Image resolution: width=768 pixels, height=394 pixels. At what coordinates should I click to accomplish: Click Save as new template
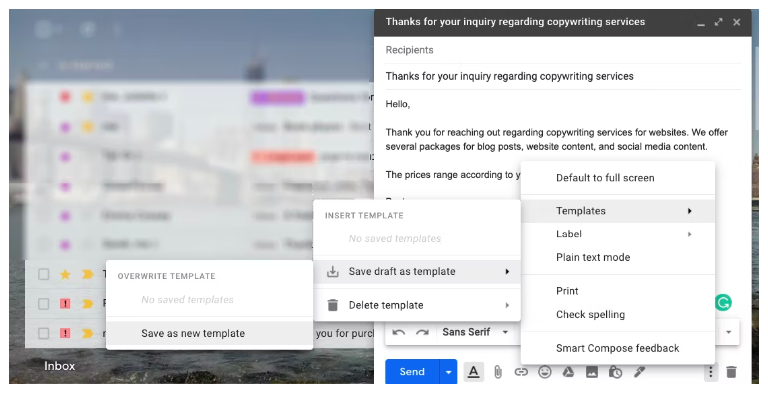209,333
